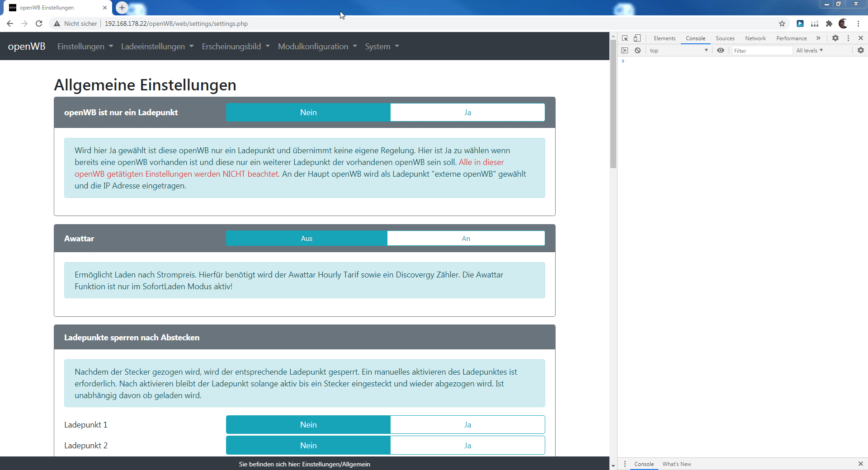Screen dimensions: 868x470
Task: Select the What's New drawer tab
Action: pos(677,464)
